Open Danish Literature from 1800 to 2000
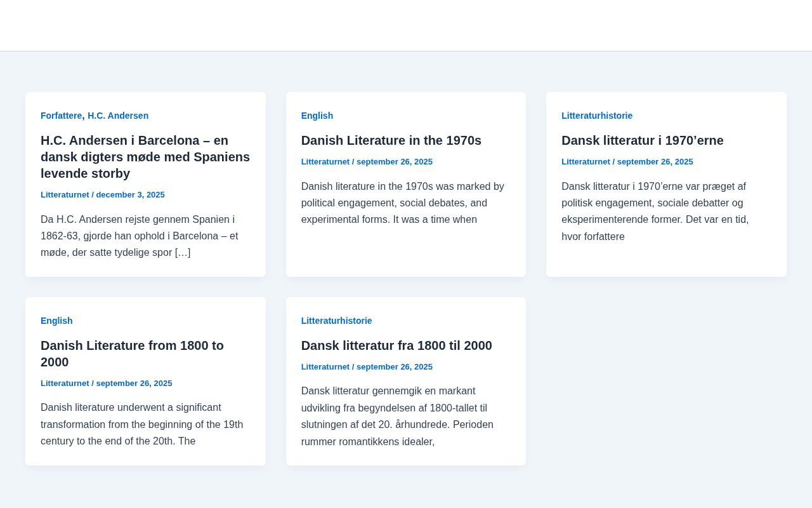The width and height of the screenshot is (812, 508). (132, 354)
